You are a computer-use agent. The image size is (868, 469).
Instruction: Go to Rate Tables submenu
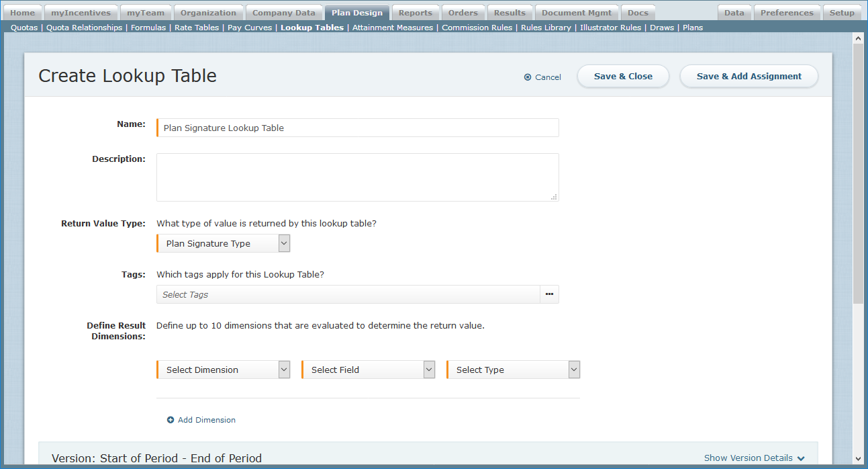click(x=197, y=28)
